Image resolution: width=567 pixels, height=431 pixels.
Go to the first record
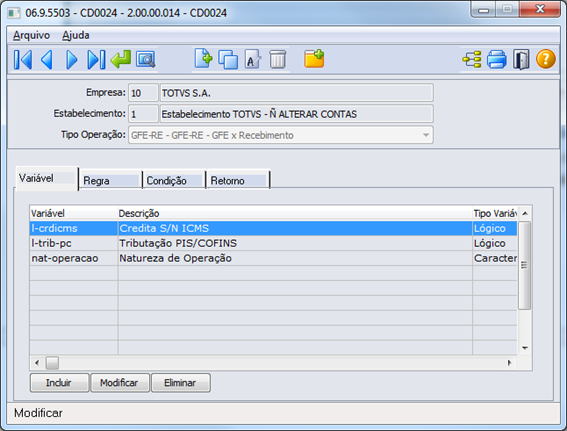pyautogui.click(x=23, y=60)
